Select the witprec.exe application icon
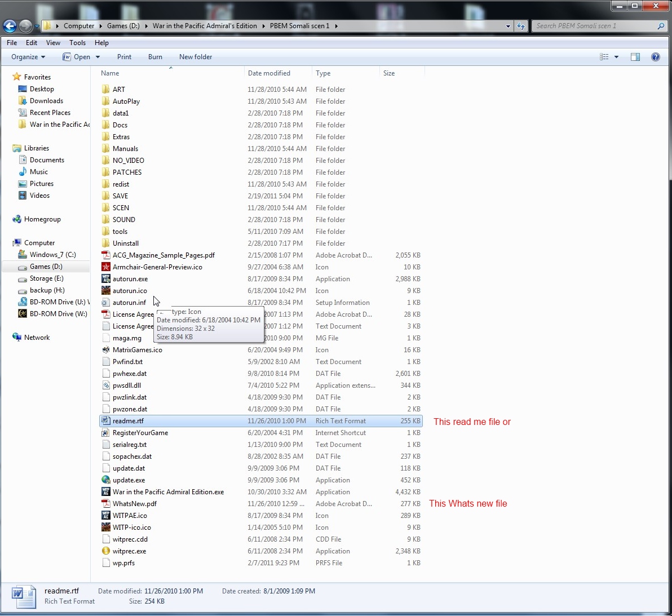 [x=106, y=551]
